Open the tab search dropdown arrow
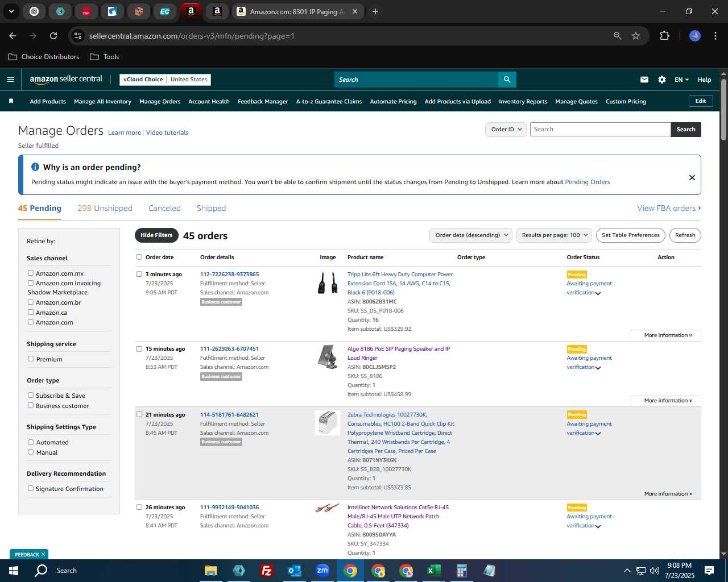Screen dimensions: 728x582 coord(11,11)
